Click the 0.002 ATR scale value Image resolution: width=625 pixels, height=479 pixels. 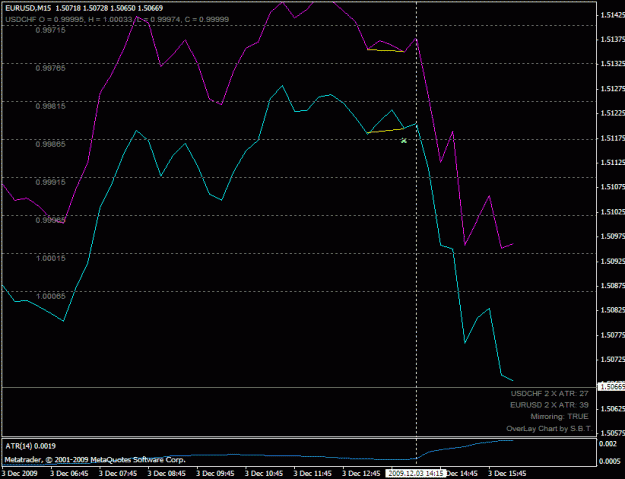(x=608, y=444)
